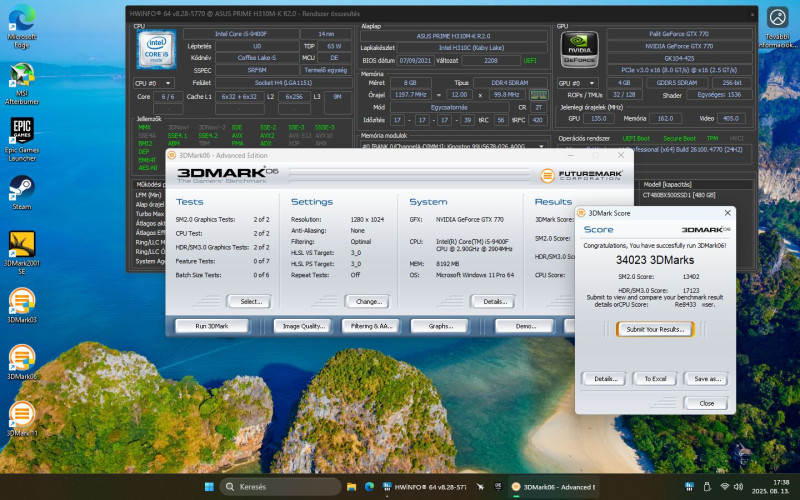Click the Intel Core i5 logo in HWiNFO
Screen dimensions: 800x500
point(157,49)
